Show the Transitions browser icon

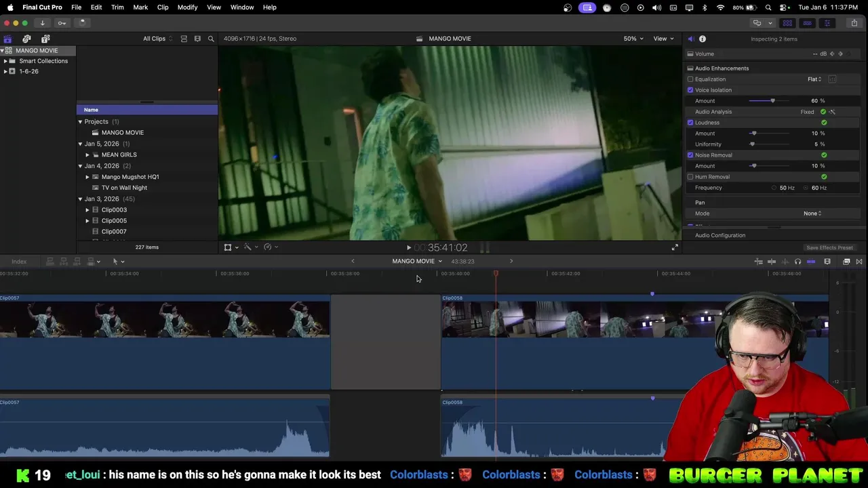coord(859,262)
